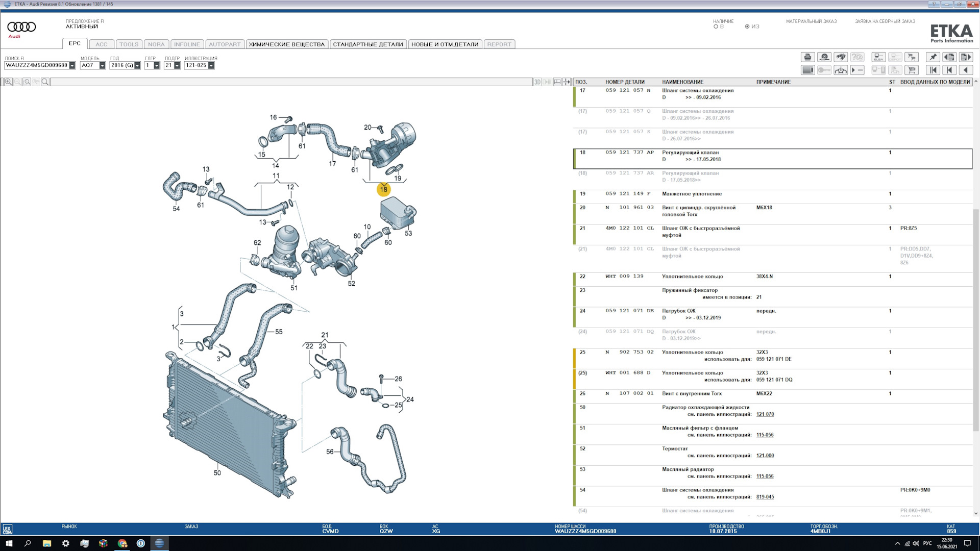Open the НОВЫЕ И ОТМ.ДЕТАЛИ tab
This screenshot has width=980, height=551.
pyautogui.click(x=445, y=44)
